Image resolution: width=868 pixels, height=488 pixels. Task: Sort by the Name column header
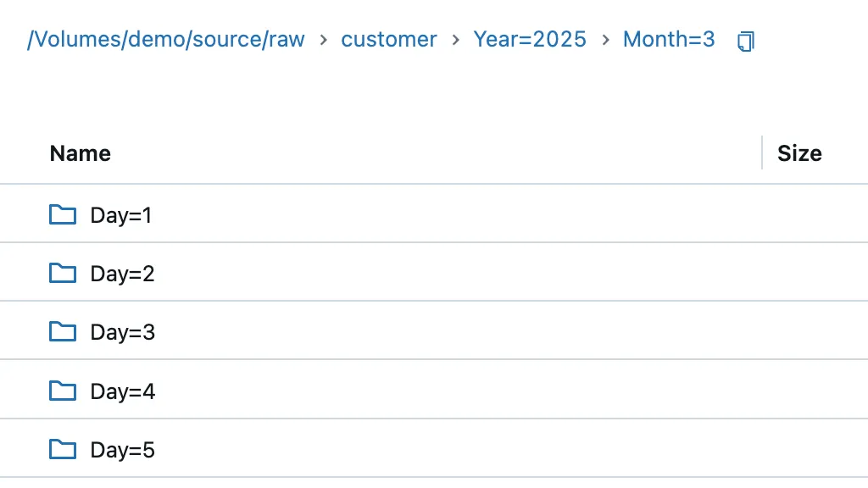tap(81, 153)
